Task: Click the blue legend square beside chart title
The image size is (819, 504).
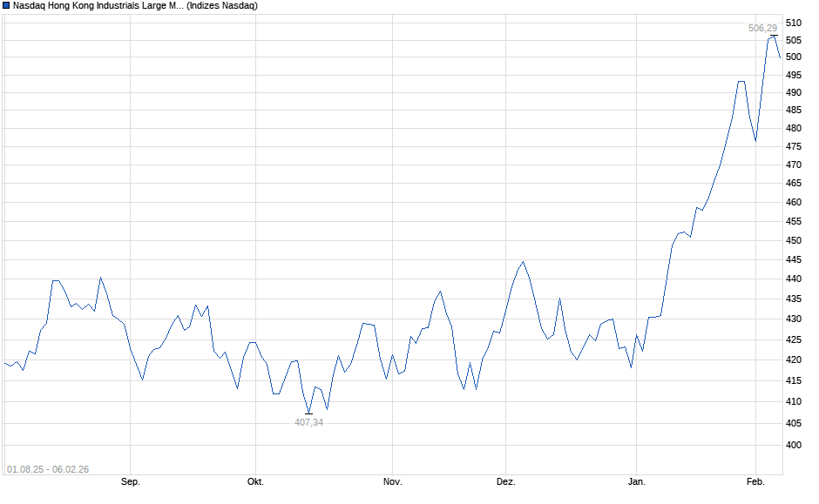Action: coord(6,5)
